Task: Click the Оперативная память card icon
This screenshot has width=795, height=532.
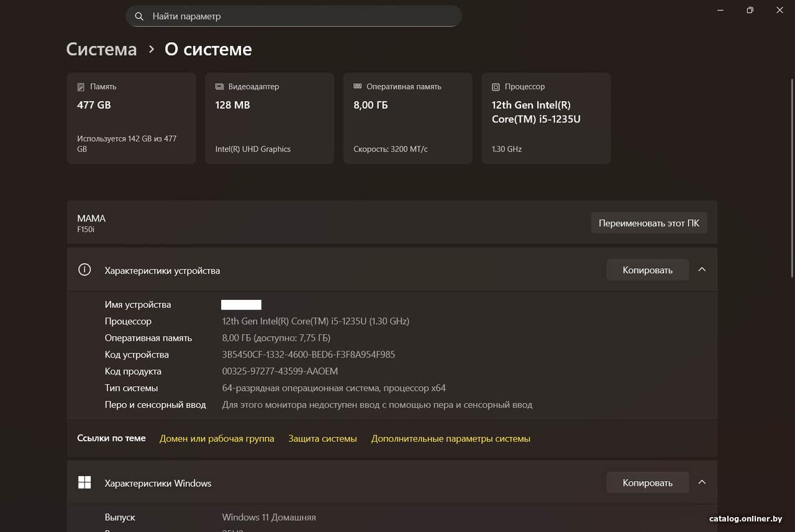Action: [357, 86]
